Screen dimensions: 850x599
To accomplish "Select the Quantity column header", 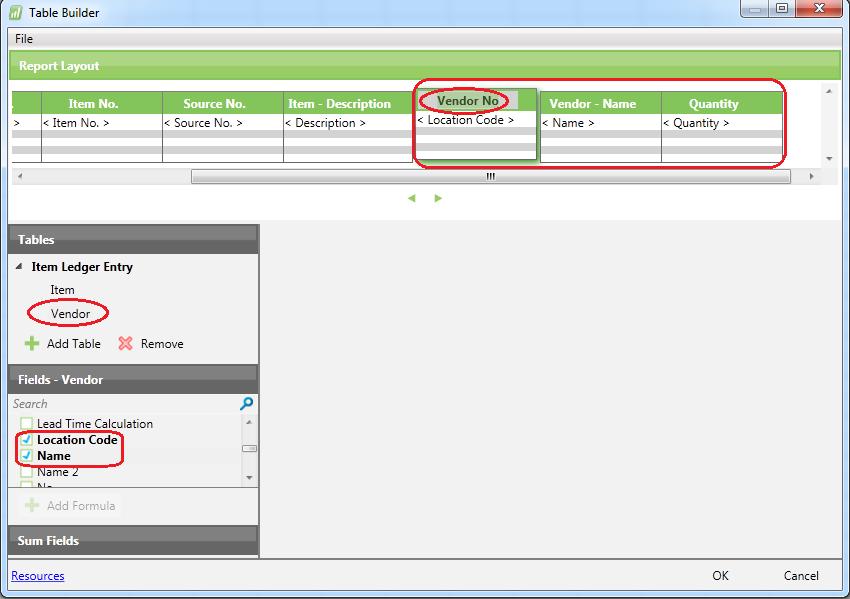I will [x=722, y=104].
